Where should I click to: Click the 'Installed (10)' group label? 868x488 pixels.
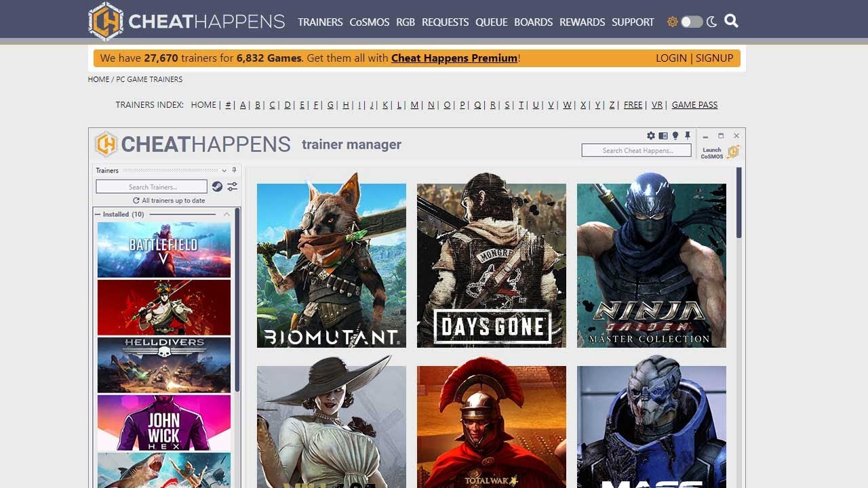click(x=123, y=214)
